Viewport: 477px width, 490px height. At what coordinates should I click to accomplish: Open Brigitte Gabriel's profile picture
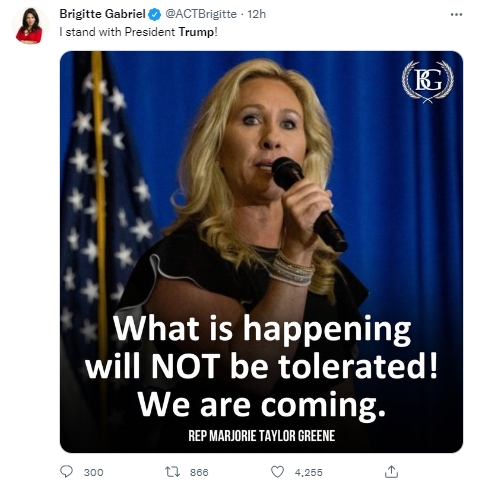coord(30,26)
